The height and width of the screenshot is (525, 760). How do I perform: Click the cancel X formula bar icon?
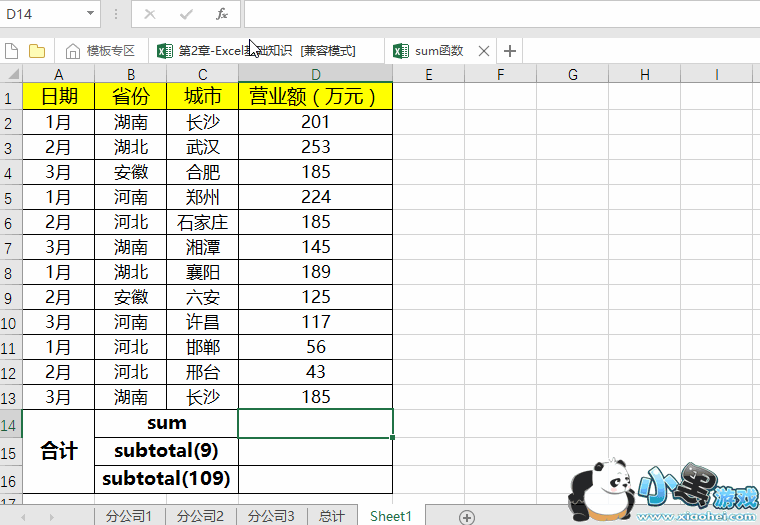point(150,14)
